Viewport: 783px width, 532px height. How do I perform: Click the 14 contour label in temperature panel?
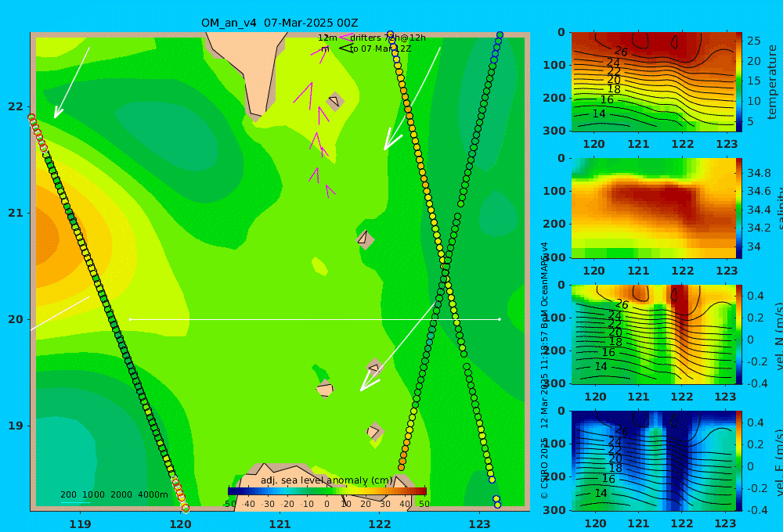599,113
